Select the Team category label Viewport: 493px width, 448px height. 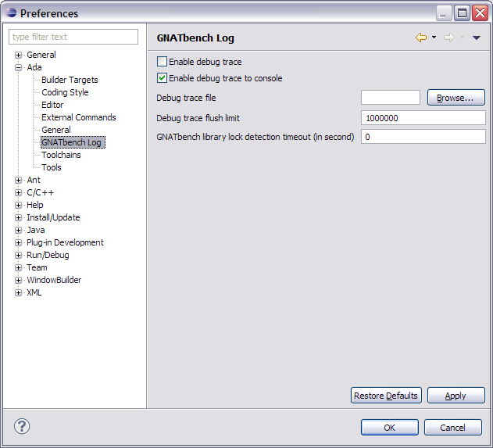click(37, 267)
